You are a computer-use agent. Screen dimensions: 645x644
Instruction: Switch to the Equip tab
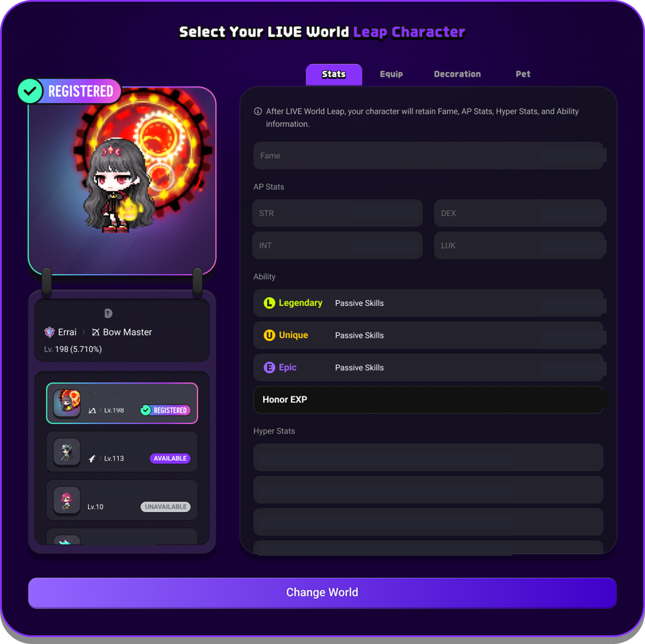click(391, 74)
